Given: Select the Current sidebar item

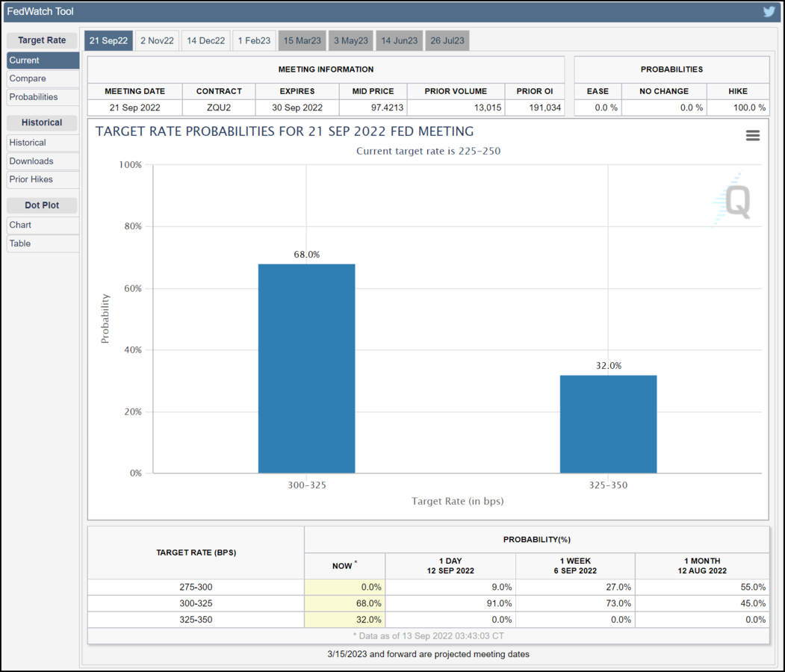Looking at the screenshot, I should pos(42,60).
